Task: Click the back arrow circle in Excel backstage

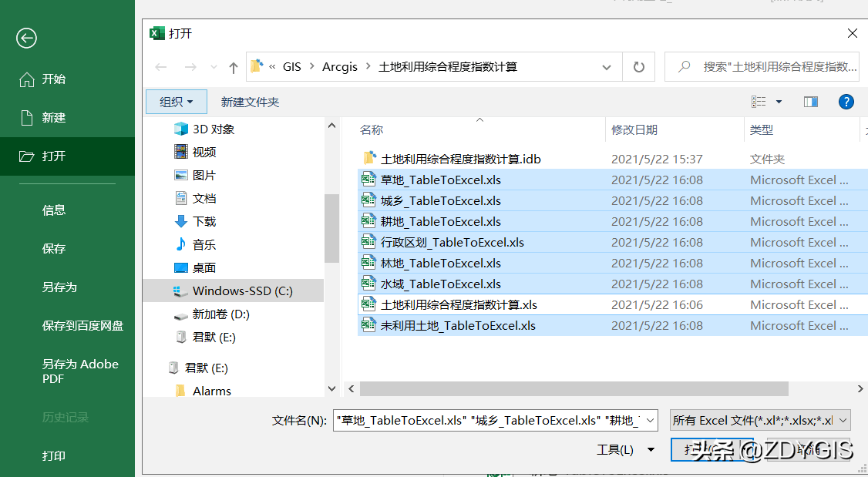Action: [x=26, y=39]
